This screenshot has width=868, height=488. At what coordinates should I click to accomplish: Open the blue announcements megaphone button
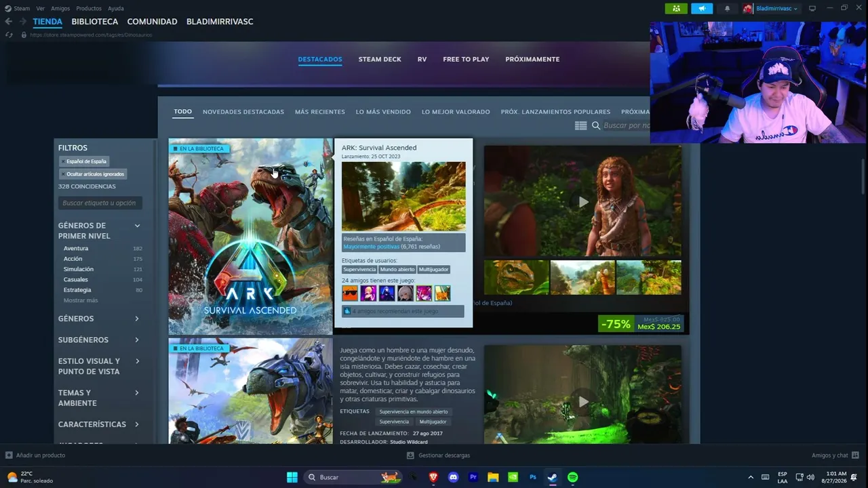[x=702, y=8]
